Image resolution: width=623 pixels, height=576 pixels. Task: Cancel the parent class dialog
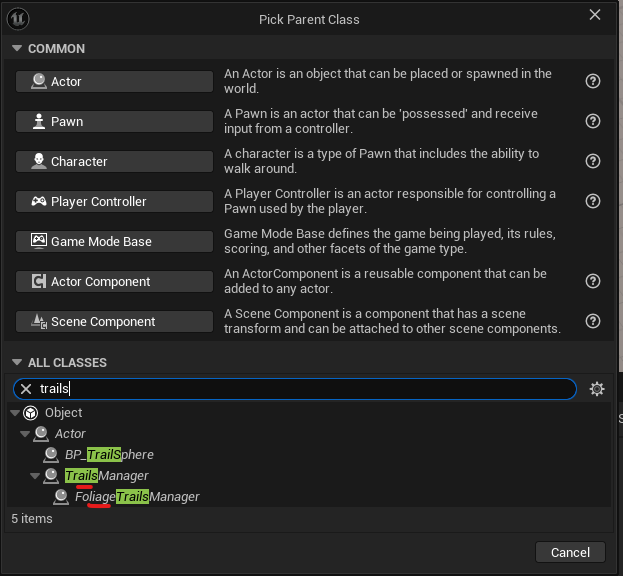pos(570,552)
